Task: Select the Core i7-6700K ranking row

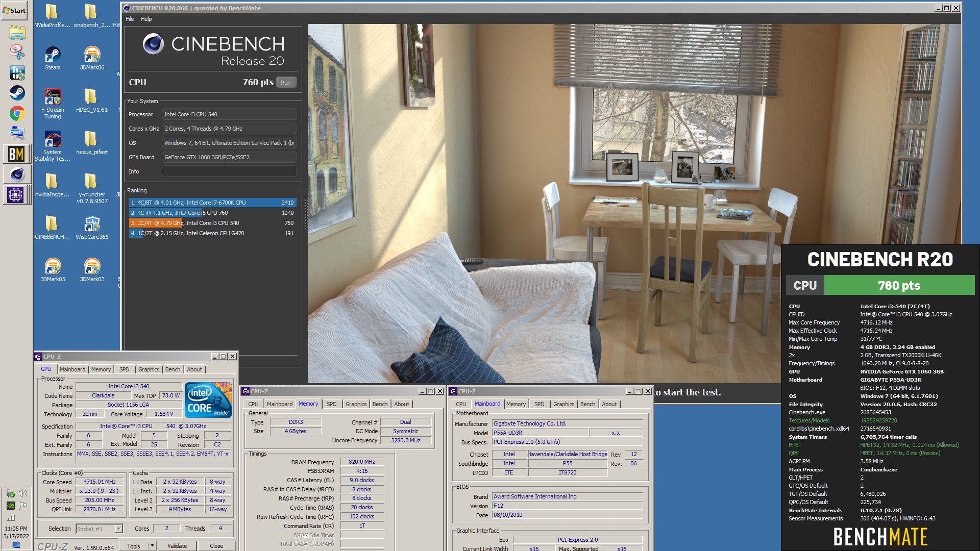Action: click(212, 203)
